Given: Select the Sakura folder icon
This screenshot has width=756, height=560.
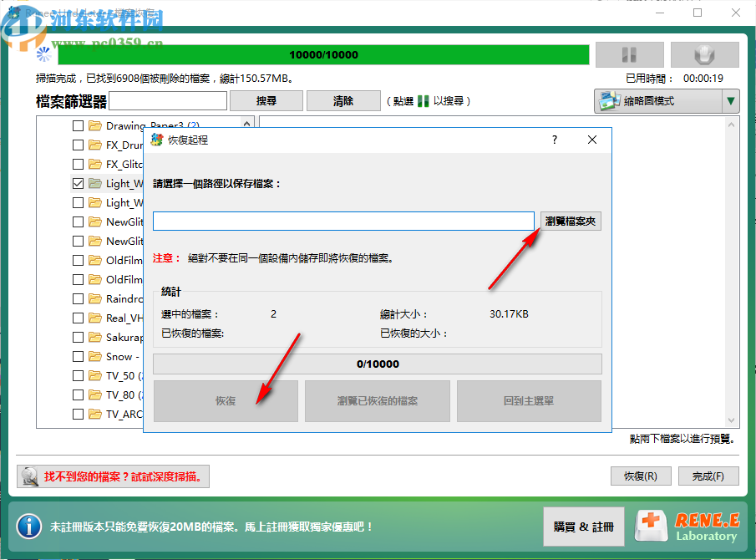Looking at the screenshot, I should [95, 337].
